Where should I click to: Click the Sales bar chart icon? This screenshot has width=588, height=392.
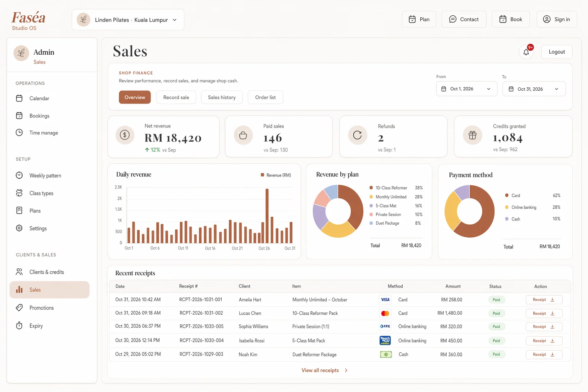click(19, 290)
